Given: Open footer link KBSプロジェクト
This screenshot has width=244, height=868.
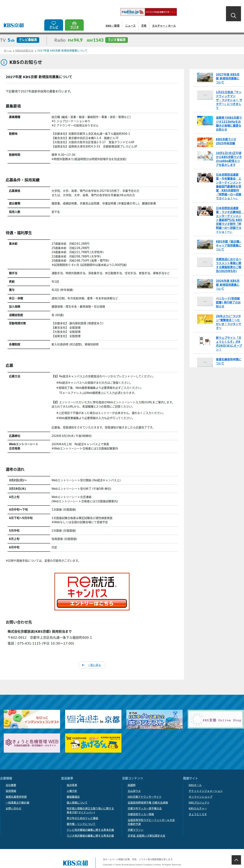Looking at the screenshot, I should 199,803.
